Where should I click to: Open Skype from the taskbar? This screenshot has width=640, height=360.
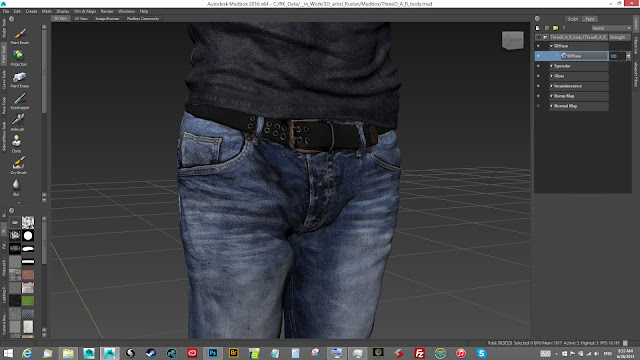click(x=481, y=353)
